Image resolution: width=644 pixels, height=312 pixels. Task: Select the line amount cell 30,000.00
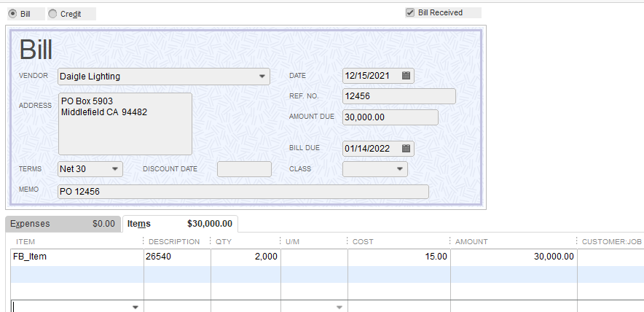click(514, 257)
